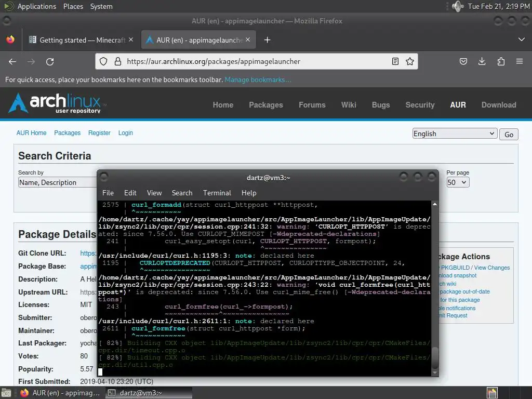Open the Places menu
Viewport: 532px width, 399px height.
(73, 6)
